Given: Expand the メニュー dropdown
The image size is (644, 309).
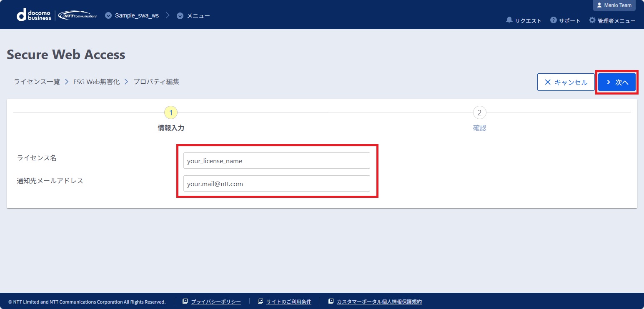Looking at the screenshot, I should 193,16.
